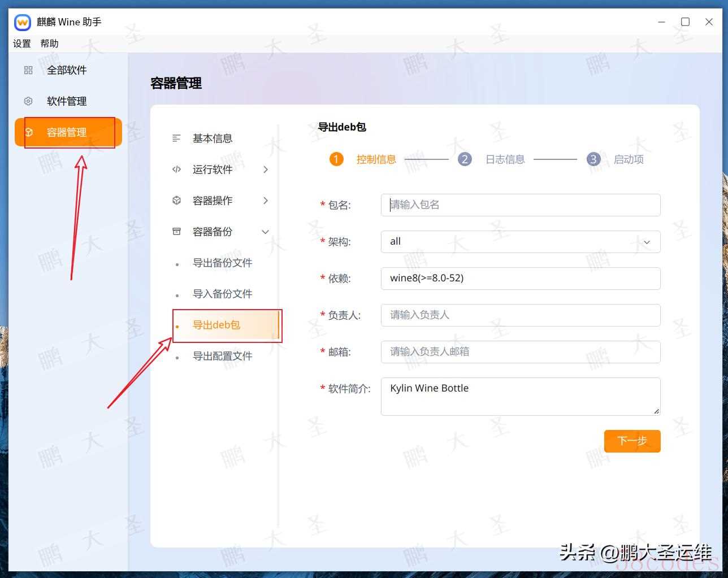The height and width of the screenshot is (578, 728).
Task: Expand the 容器操作 submenu arrow
Action: [x=266, y=201]
